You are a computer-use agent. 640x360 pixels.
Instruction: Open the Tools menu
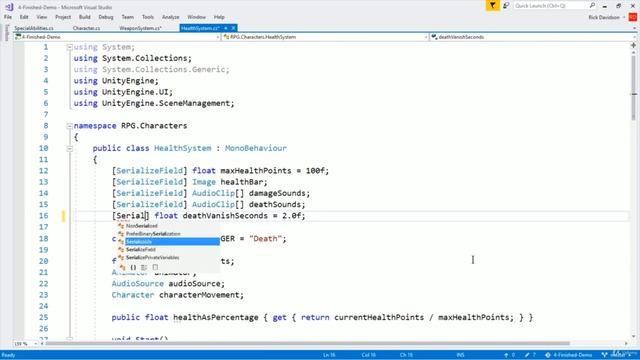tap(148, 17)
